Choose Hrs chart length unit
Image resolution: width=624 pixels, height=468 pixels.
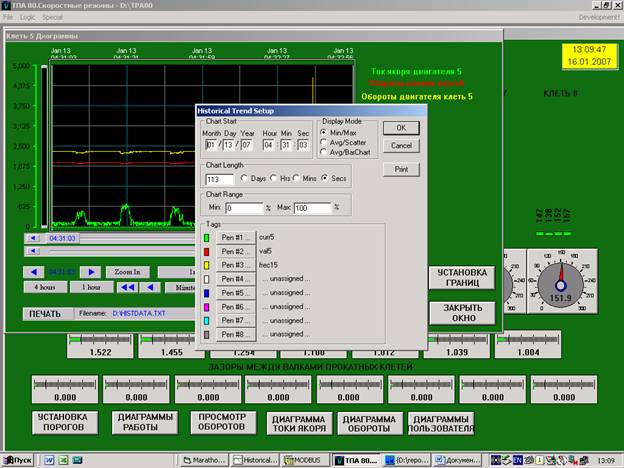pos(273,179)
